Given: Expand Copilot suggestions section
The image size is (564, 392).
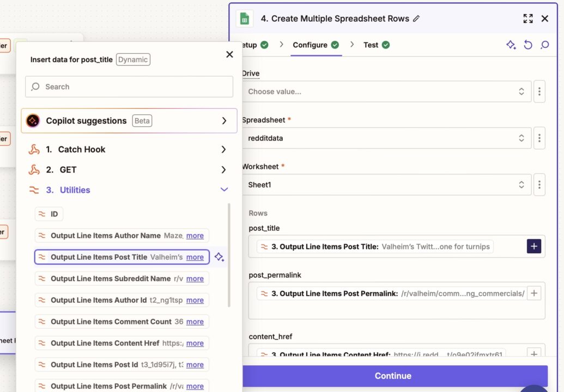Looking at the screenshot, I should 129,121.
